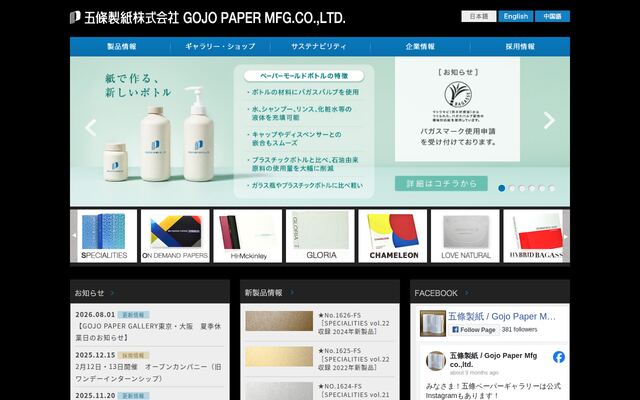The height and width of the screenshot is (400, 640).
Task: Select the third slide indicator dot
Action: tap(522, 188)
